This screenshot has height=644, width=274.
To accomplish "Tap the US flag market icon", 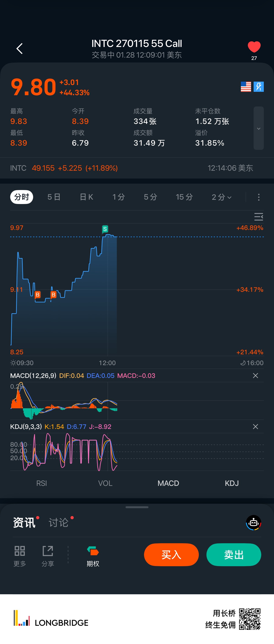I will click(246, 87).
